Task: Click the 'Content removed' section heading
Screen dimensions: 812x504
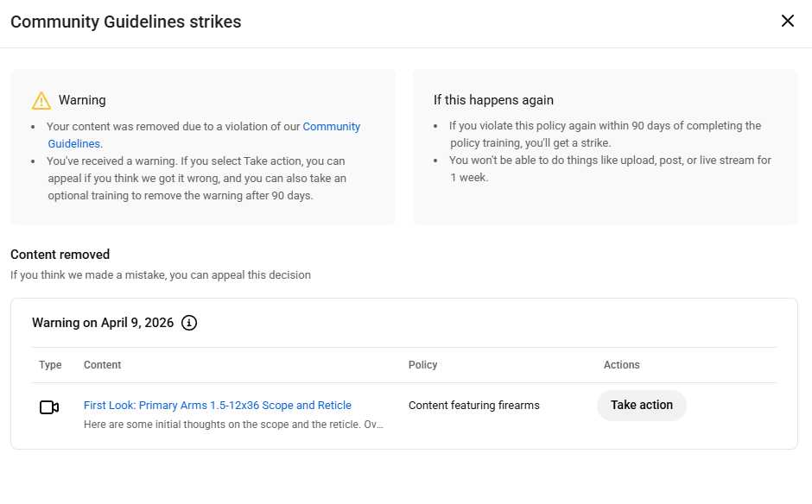Action: [60, 255]
